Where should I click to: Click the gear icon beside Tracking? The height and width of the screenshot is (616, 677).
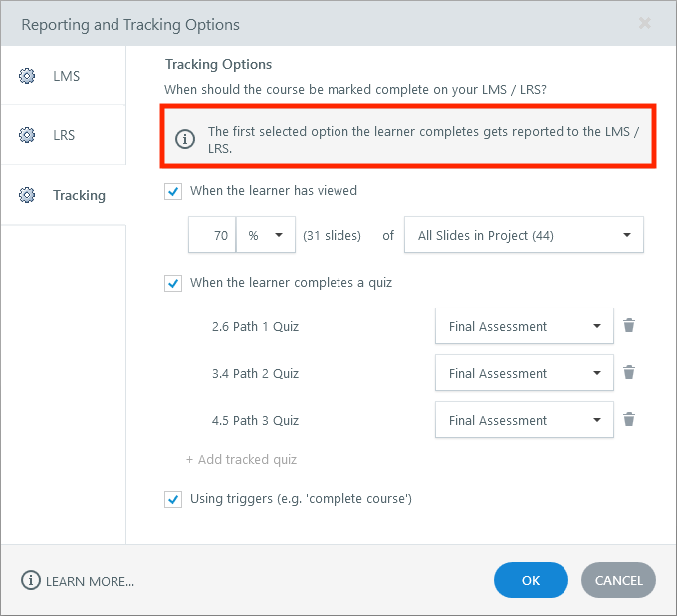point(27,195)
